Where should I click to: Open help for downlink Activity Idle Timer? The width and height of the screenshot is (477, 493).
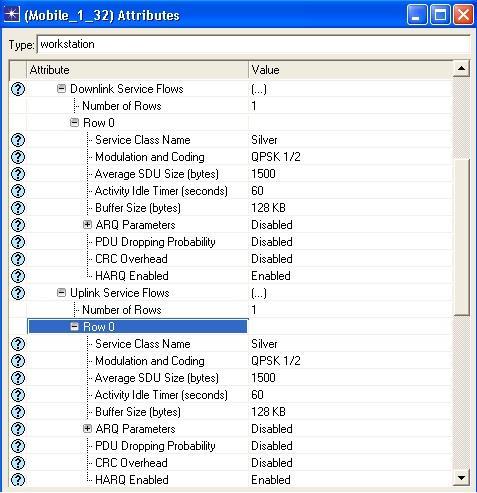18,191
